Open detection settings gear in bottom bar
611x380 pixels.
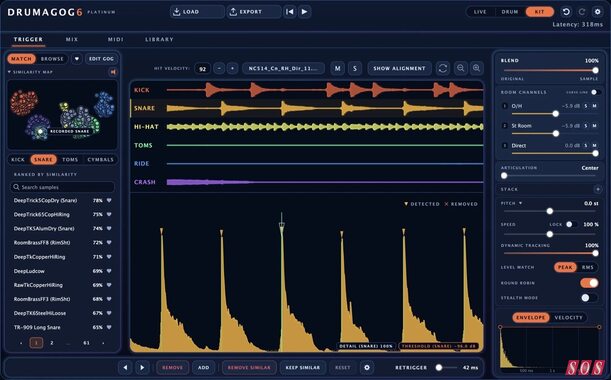[367, 368]
